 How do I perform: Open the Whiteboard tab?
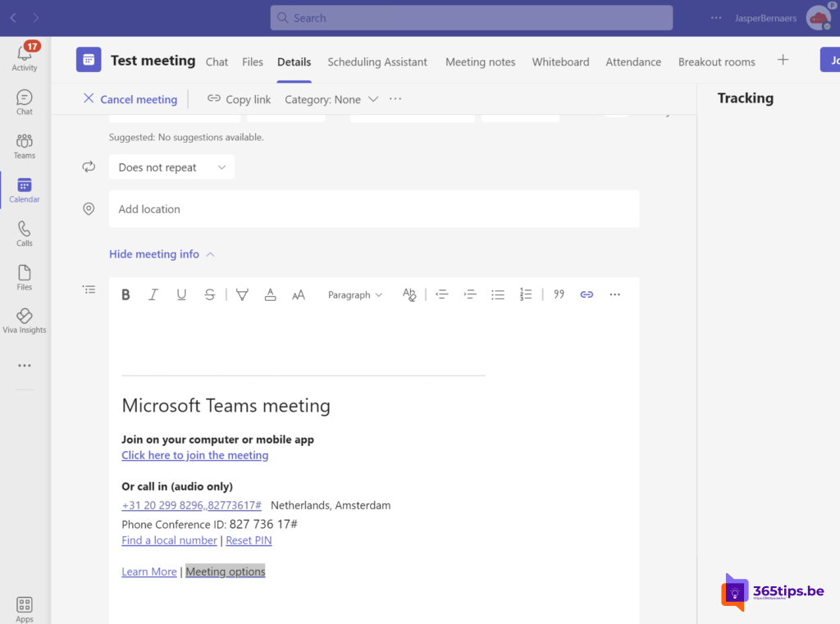[560, 61]
